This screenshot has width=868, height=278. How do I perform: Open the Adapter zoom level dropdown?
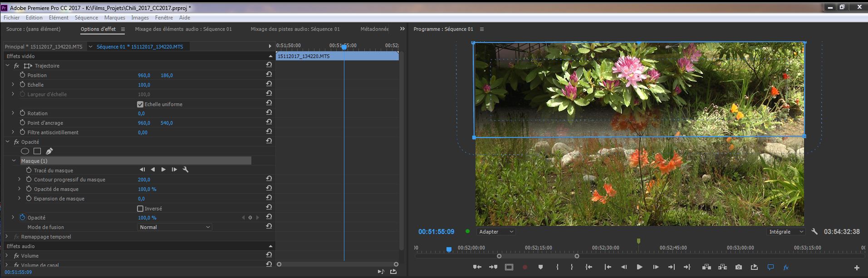[x=496, y=232]
